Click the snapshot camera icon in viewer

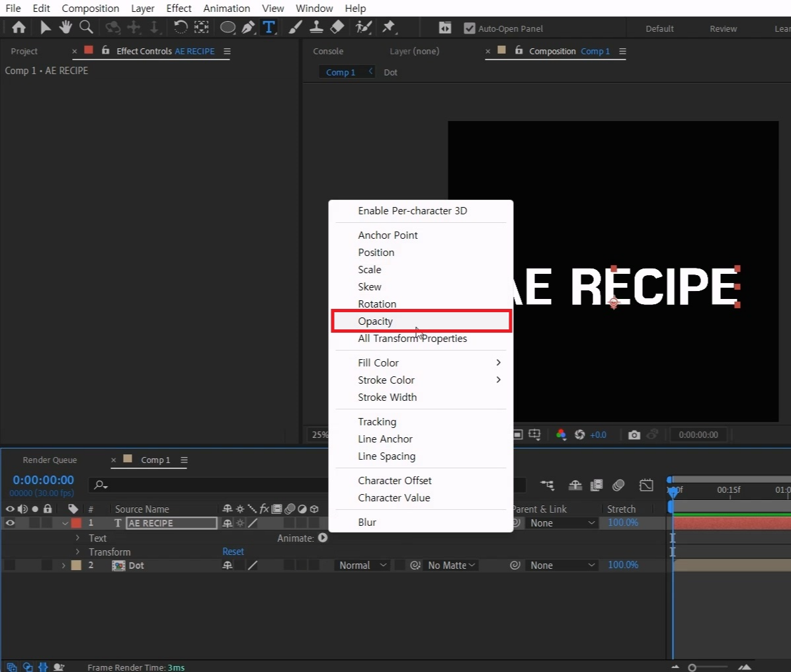634,435
